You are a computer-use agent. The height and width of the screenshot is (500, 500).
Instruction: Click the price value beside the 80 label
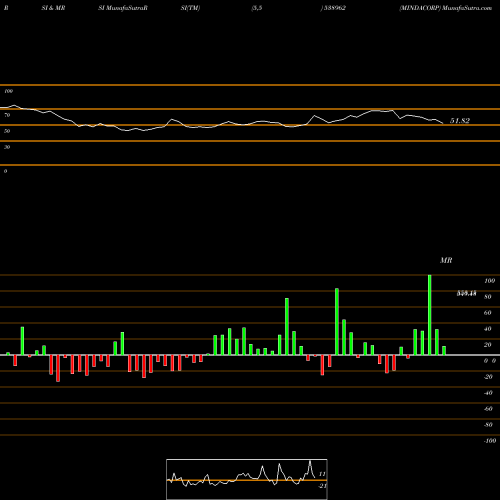pyautogui.click(x=466, y=293)
